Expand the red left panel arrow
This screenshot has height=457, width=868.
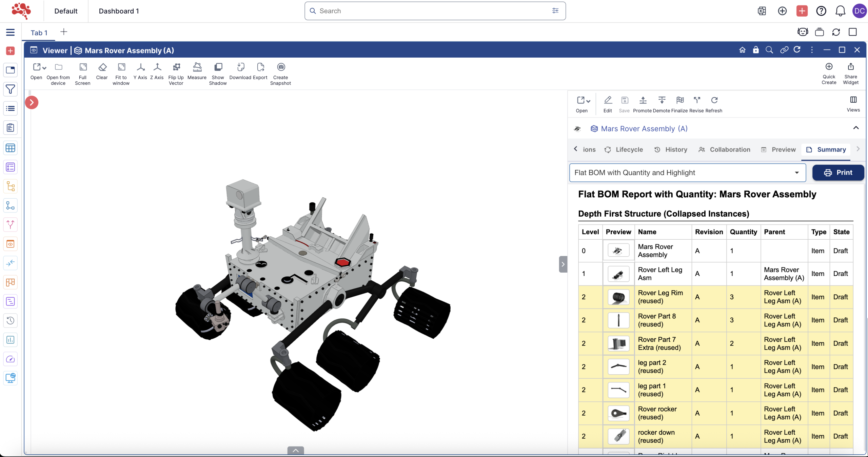coord(32,102)
